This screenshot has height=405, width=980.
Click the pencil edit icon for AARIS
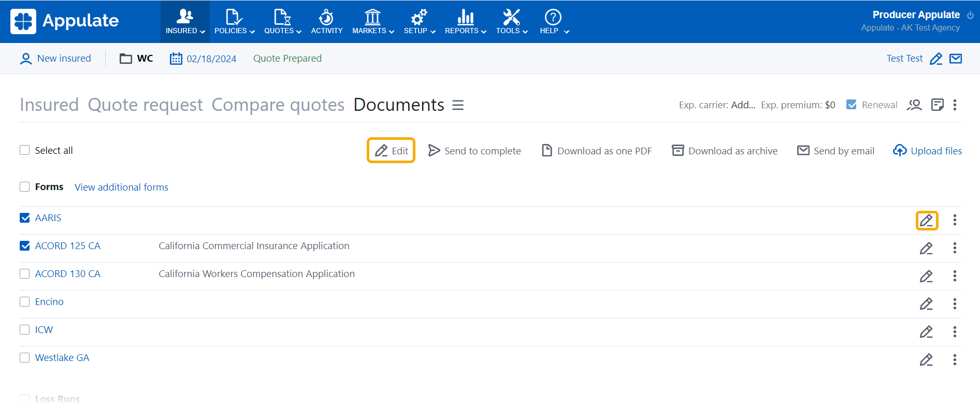[926, 220]
